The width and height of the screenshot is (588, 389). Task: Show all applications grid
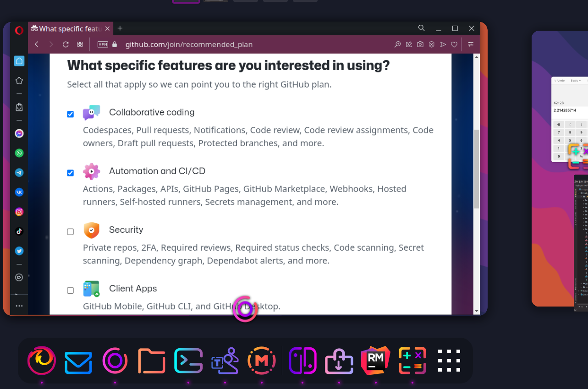(x=449, y=361)
